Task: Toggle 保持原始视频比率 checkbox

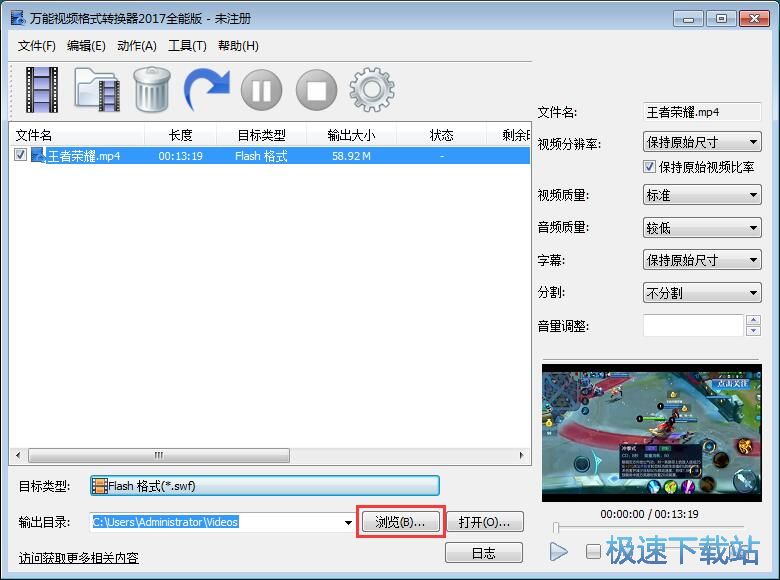Action: tap(649, 166)
